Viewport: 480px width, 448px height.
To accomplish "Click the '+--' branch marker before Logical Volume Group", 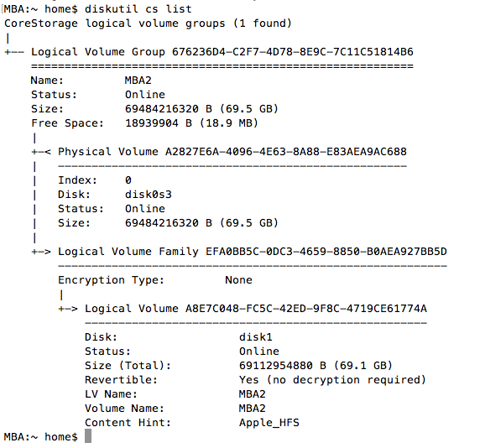I will [14, 52].
